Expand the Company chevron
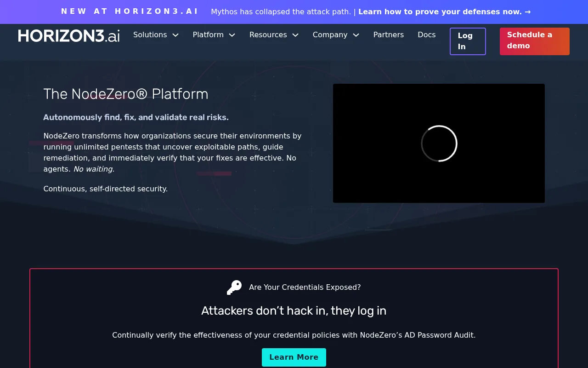The height and width of the screenshot is (368, 588). (356, 35)
